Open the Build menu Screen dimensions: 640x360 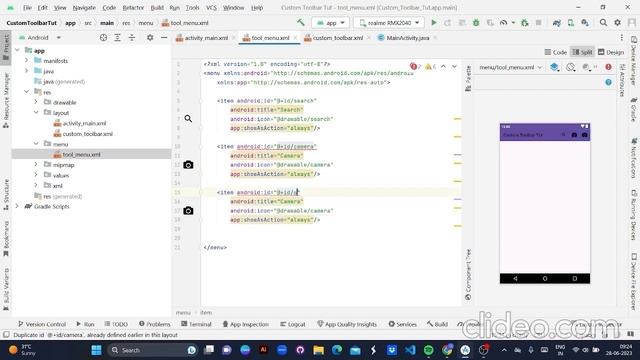[157, 7]
